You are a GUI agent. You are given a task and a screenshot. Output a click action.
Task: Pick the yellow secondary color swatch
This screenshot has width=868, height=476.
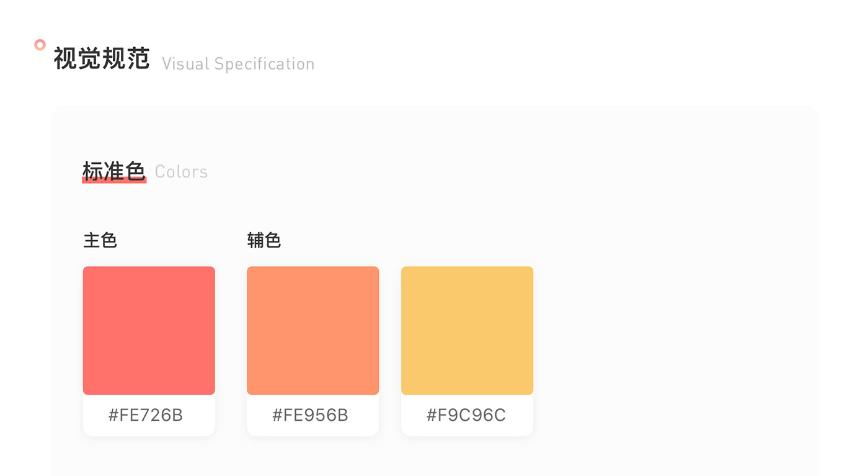tap(467, 330)
